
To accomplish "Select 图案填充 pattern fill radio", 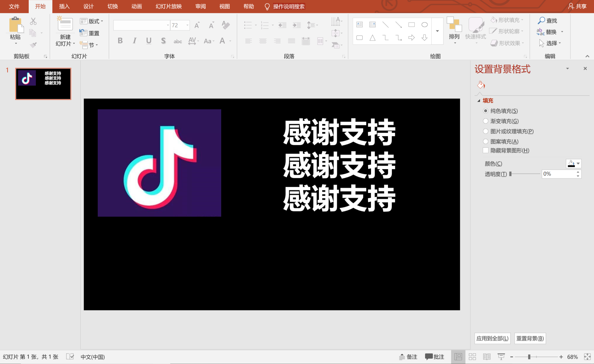I will click(485, 141).
